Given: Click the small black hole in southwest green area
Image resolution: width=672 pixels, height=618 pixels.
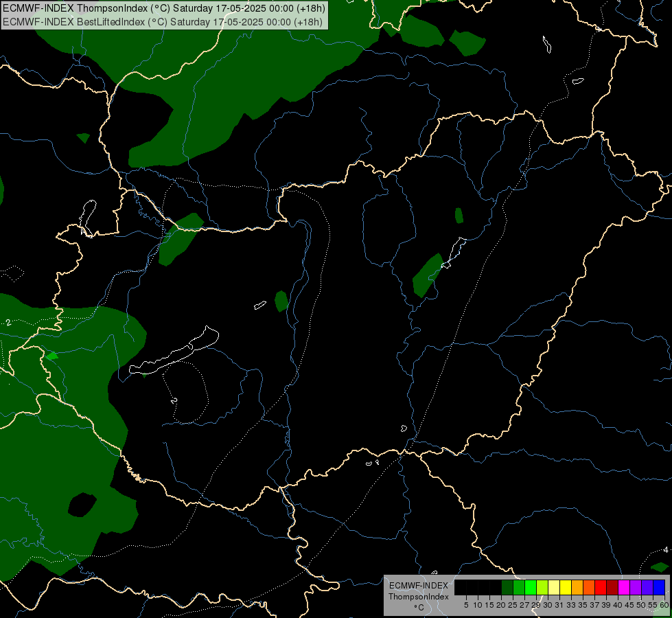Looking at the screenshot, I should pyautogui.click(x=82, y=505).
